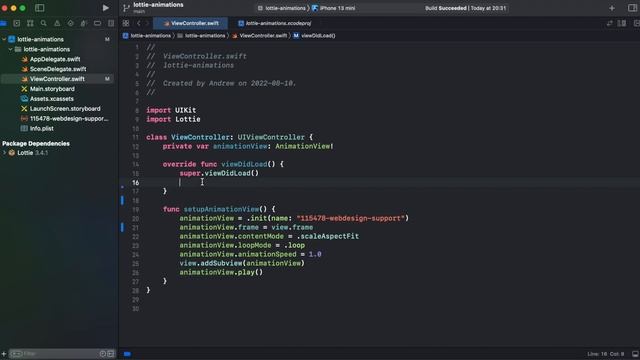
Task: Open the Test navigator diamond icon
Action: [x=71, y=23]
